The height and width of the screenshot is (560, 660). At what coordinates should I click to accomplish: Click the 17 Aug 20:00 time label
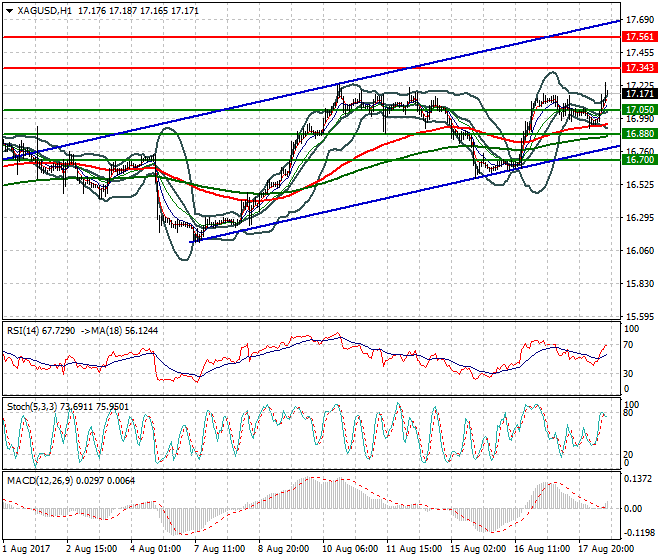pos(606,549)
